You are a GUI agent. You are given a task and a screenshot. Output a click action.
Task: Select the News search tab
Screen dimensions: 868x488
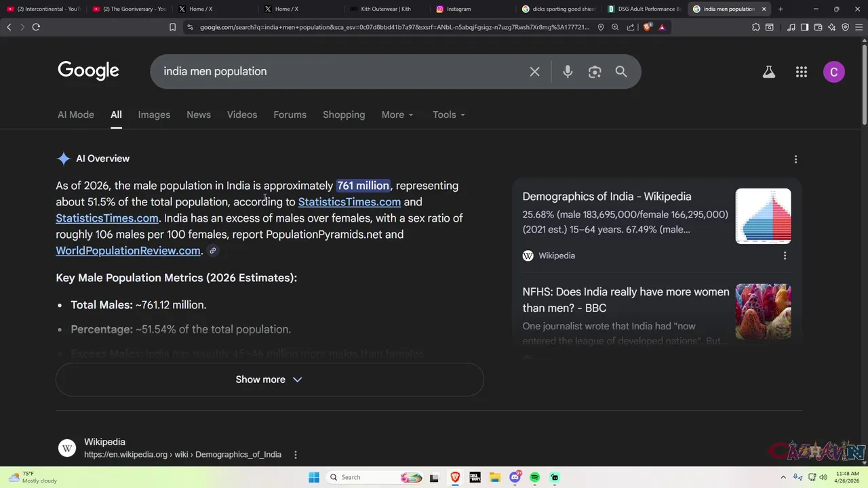(x=199, y=115)
